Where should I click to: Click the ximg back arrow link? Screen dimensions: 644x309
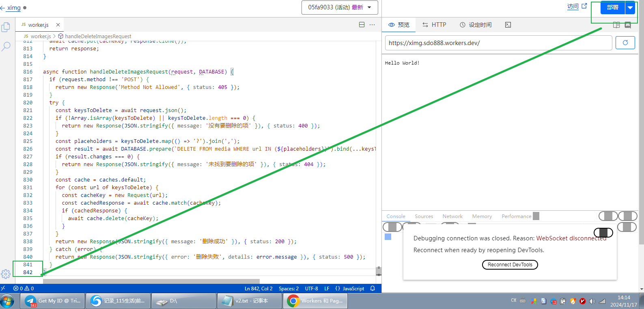(11, 7)
